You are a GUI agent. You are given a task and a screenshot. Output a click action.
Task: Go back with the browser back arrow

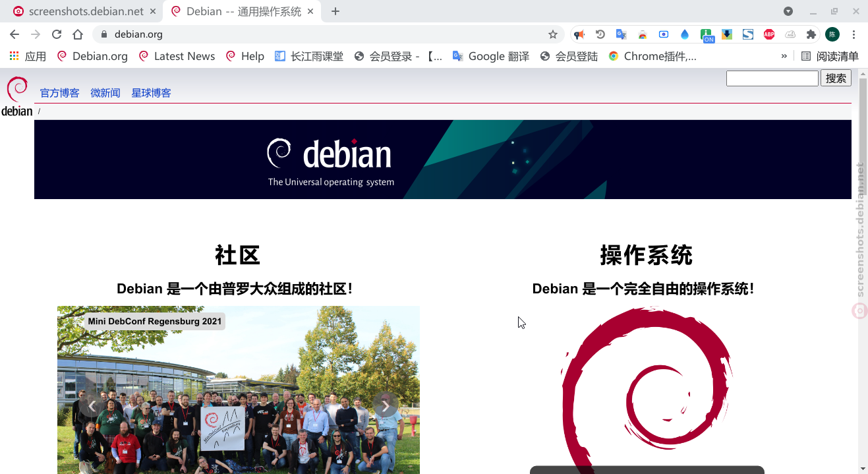(14, 34)
